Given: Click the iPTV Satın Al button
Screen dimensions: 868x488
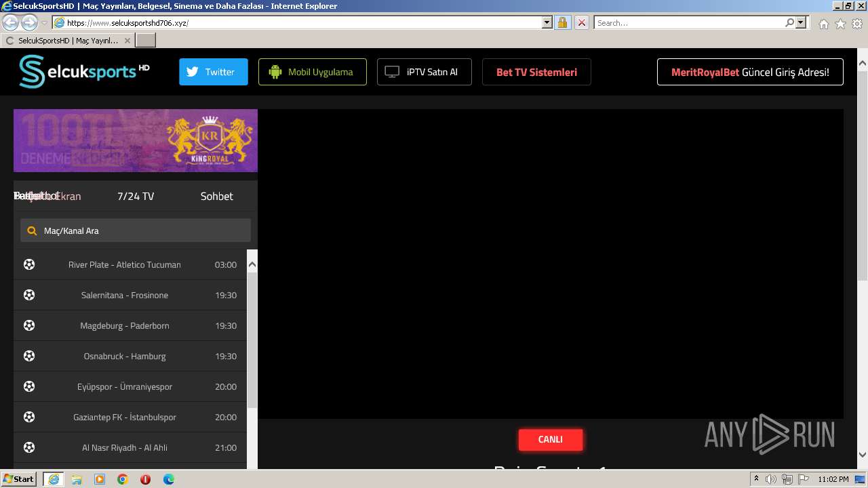Looking at the screenshot, I should tap(425, 72).
